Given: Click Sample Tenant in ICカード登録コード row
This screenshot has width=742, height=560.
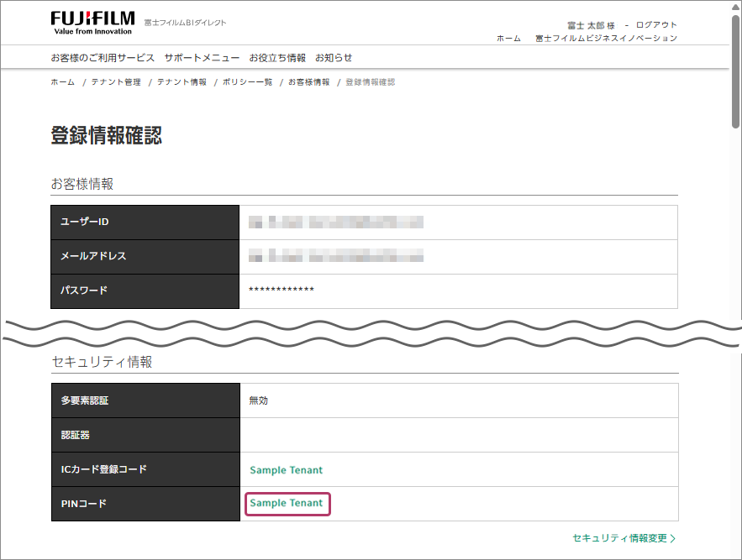Looking at the screenshot, I should [287, 470].
